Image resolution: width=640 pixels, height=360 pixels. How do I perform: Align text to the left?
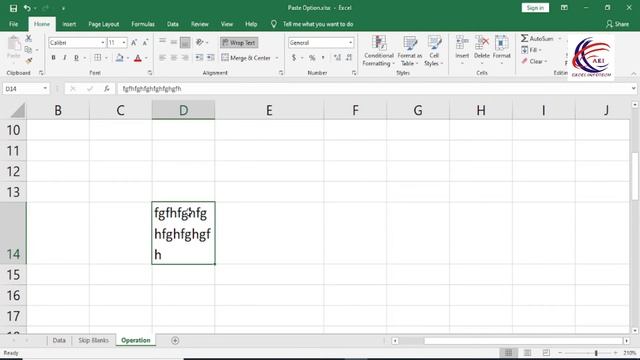162,58
